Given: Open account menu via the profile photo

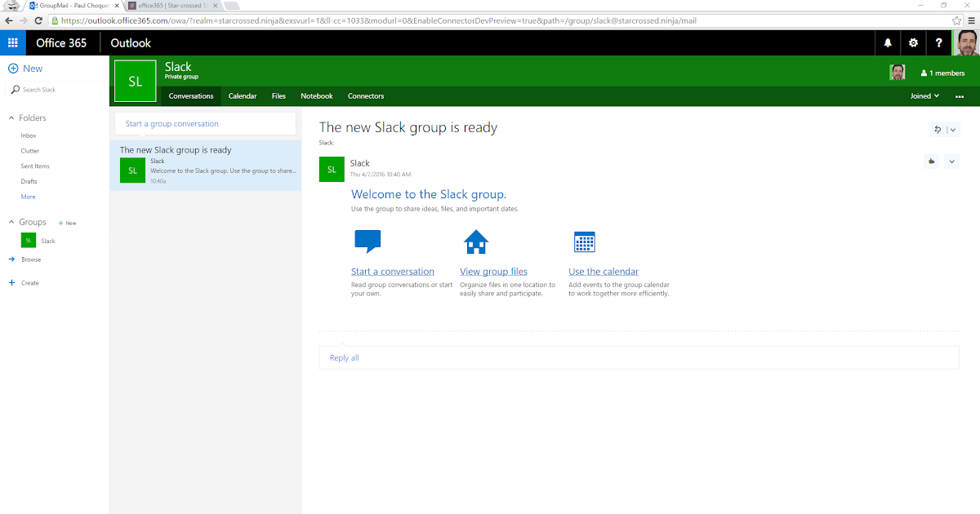Looking at the screenshot, I should (x=966, y=42).
